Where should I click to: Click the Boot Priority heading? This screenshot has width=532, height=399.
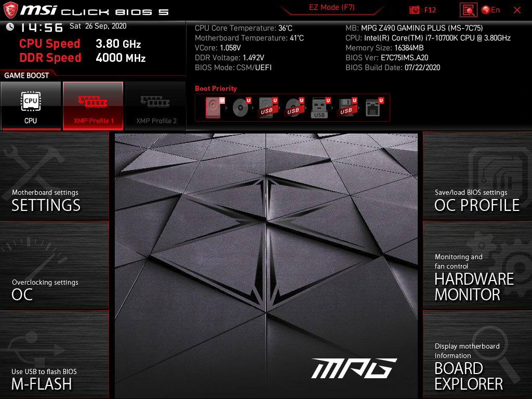(216, 88)
